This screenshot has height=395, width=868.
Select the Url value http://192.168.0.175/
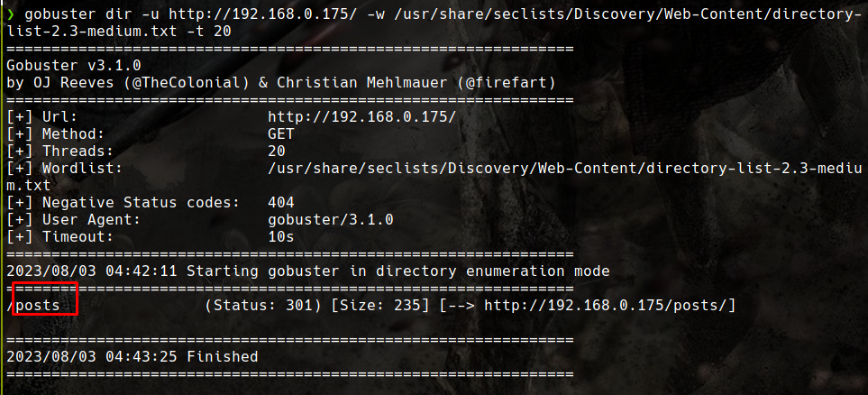pyautogui.click(x=362, y=117)
